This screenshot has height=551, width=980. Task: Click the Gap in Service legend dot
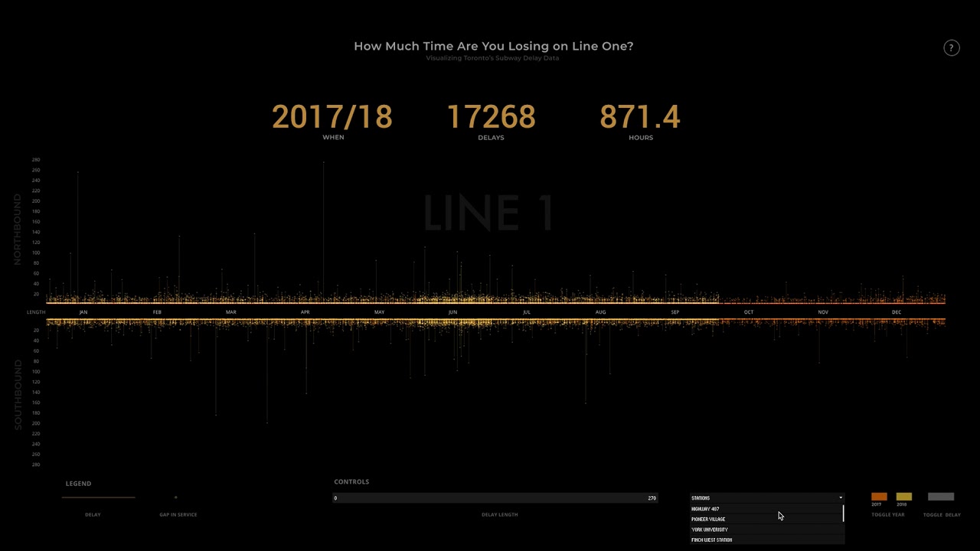[x=175, y=497]
